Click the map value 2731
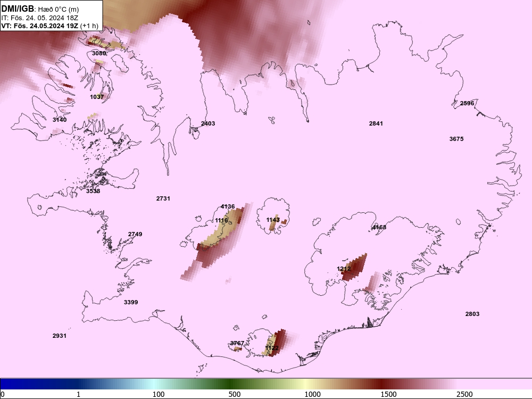 tap(163, 198)
